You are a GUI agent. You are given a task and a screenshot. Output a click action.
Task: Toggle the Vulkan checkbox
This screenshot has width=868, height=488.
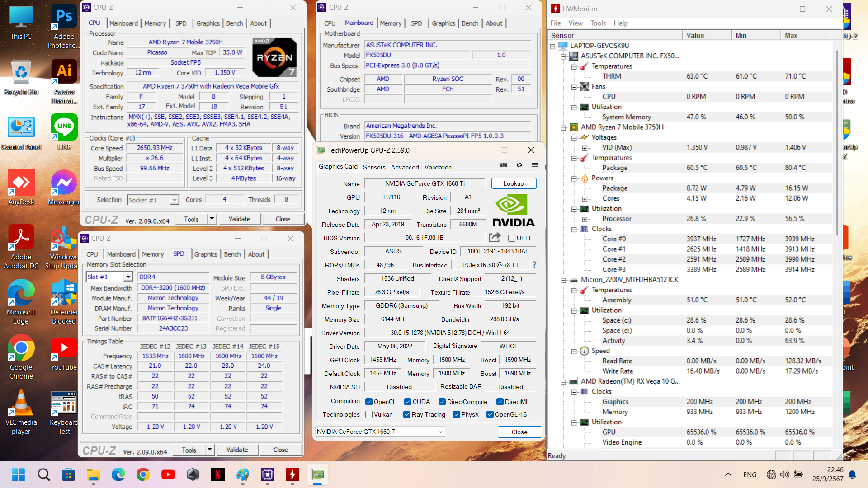tap(369, 414)
